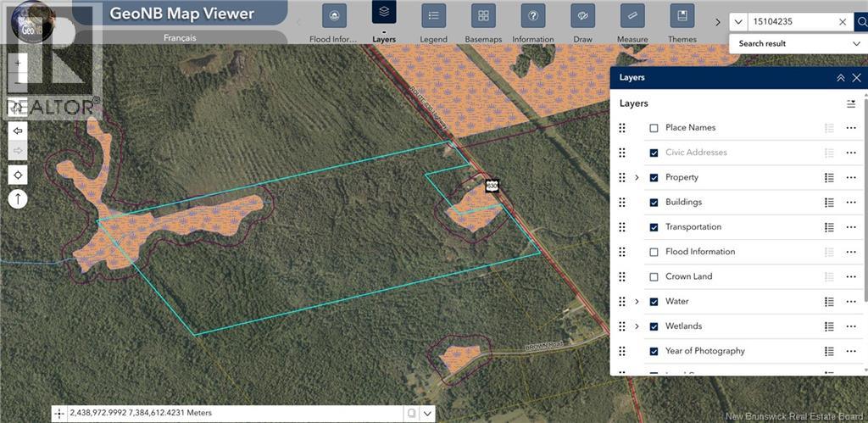Open more options for Water layer

(x=851, y=302)
